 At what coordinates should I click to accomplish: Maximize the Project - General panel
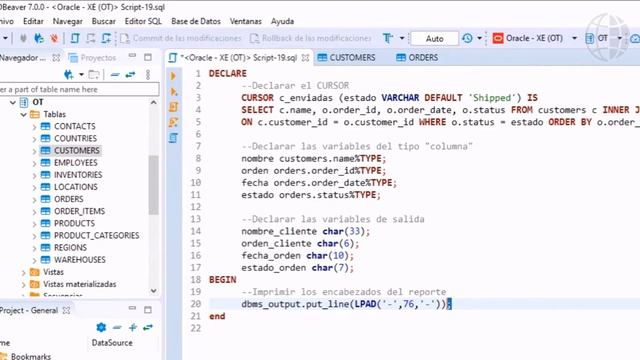pos(148,309)
